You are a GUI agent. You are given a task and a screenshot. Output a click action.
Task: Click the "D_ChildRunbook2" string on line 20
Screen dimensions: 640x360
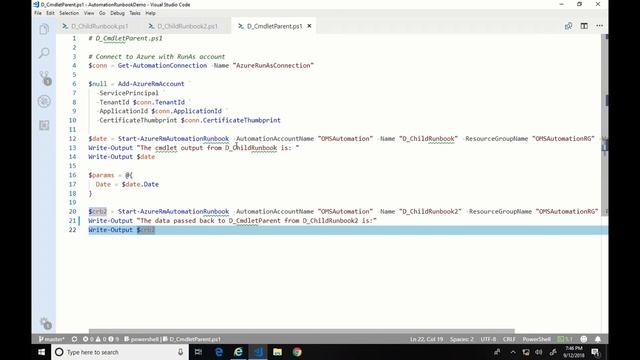430,211
